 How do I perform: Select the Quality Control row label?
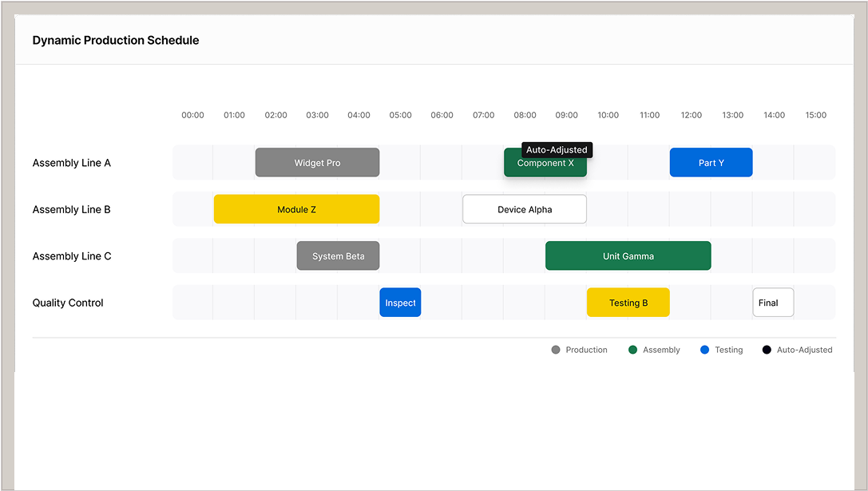coord(68,303)
